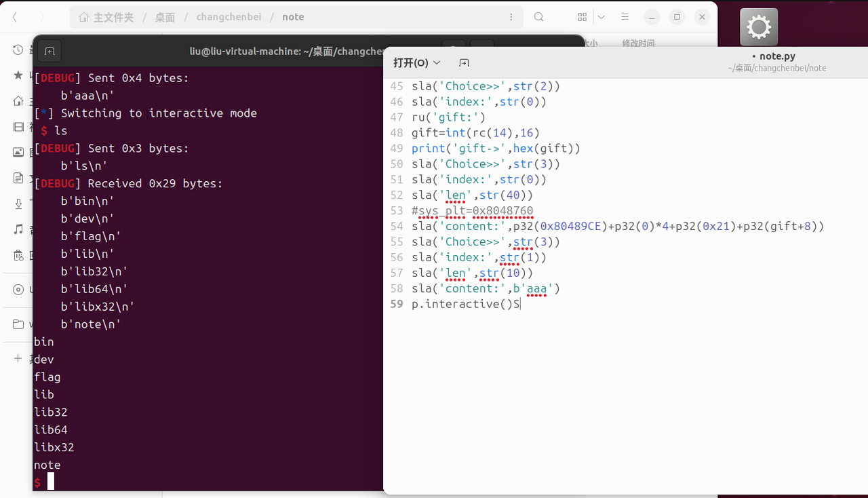This screenshot has height=498, width=868.
Task: Open Music in Files sidebar
Action: coord(18,229)
